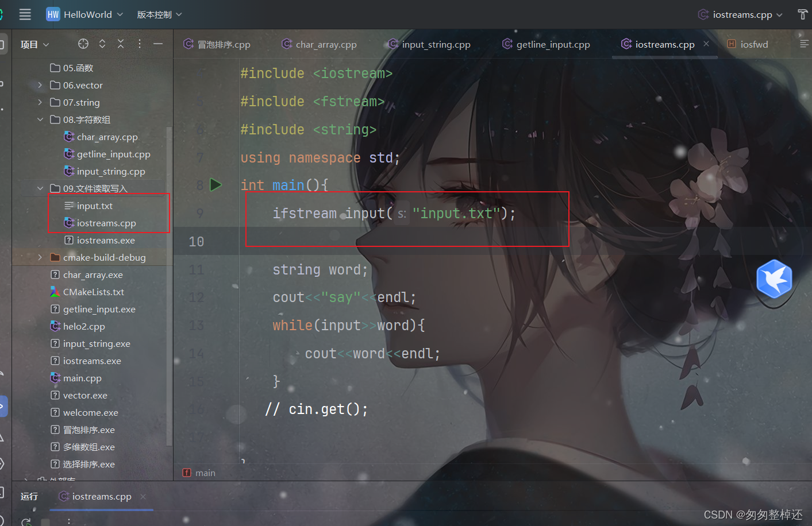Open the 版本控制 dropdown menu

pyautogui.click(x=159, y=14)
